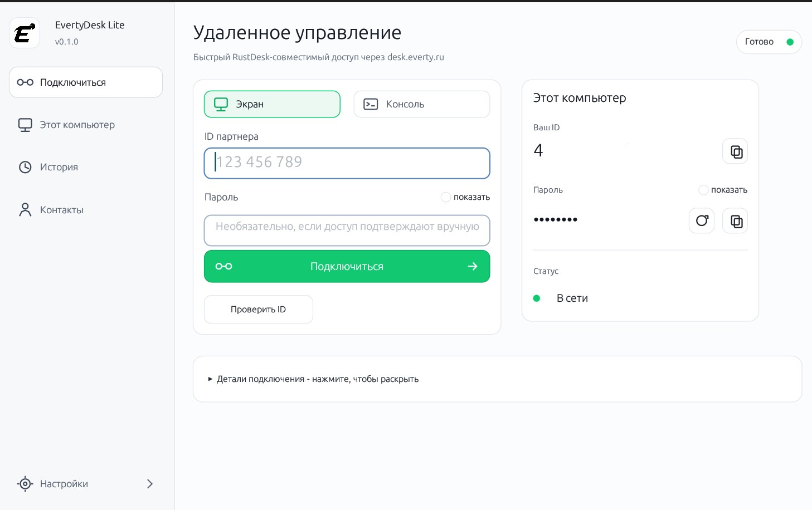Screen dimensions: 812x510
Task: Copy this computer's password with copy icon
Action: pyautogui.click(x=735, y=221)
